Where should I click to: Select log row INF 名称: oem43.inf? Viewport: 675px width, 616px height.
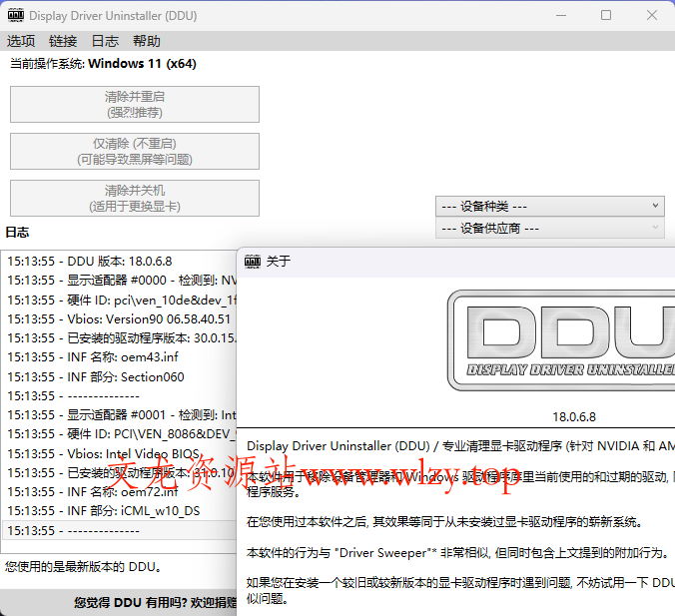[120, 356]
